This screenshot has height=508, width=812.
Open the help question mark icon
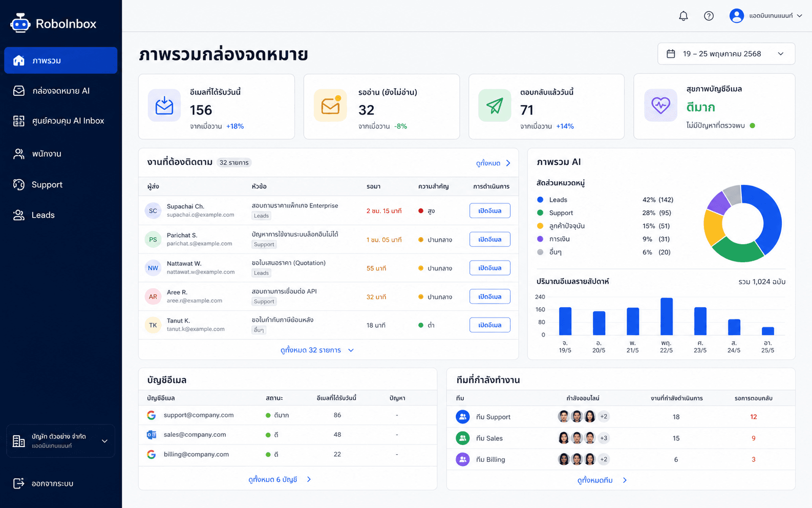tap(709, 16)
